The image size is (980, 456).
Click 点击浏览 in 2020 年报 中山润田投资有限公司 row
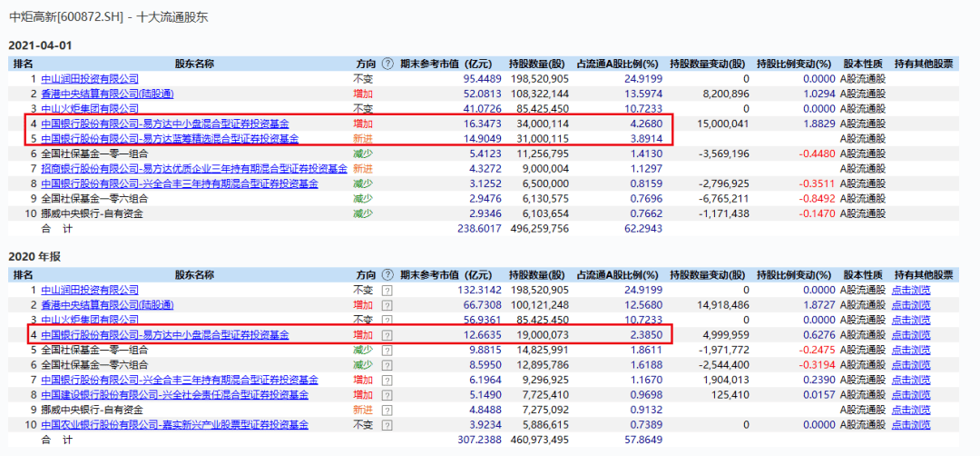coord(911,291)
